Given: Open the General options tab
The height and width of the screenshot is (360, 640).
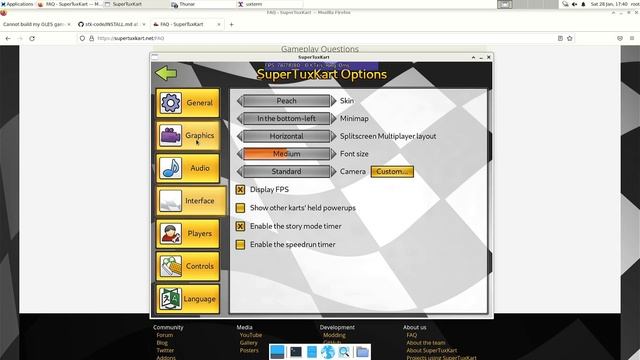Looking at the screenshot, I should [x=188, y=103].
